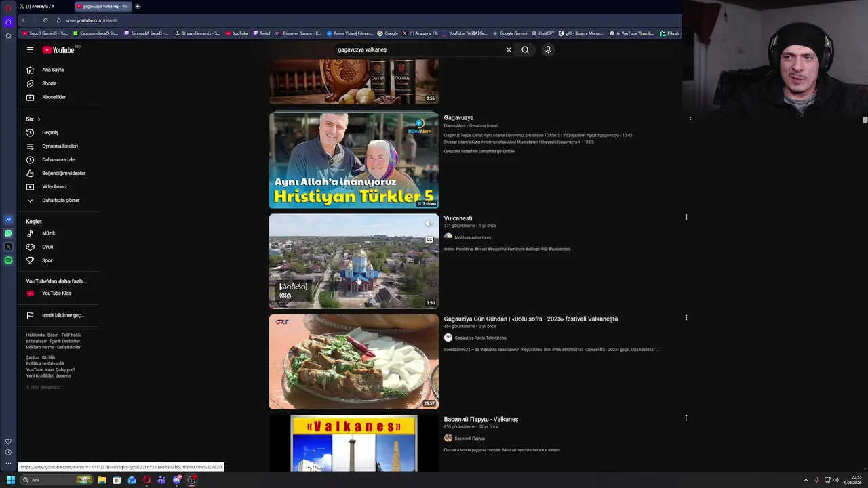This screenshot has width=868, height=488.
Task: Open Moldova Adventures channel link
Action: click(x=473, y=237)
